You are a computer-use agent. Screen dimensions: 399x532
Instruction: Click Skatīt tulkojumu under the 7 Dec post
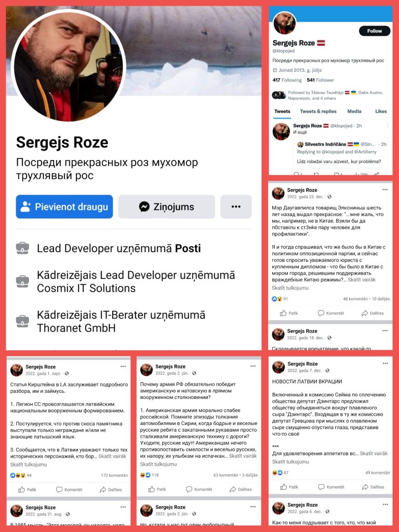290,462
